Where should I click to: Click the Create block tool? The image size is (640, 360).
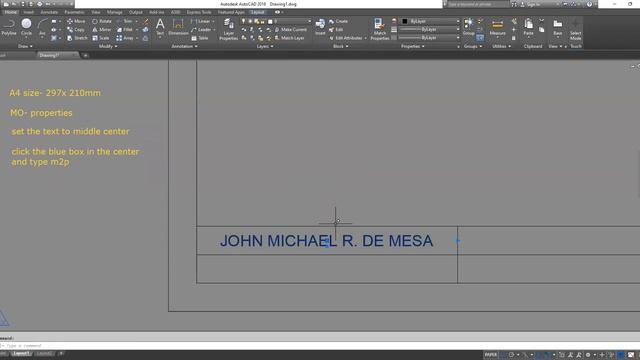coord(338,21)
